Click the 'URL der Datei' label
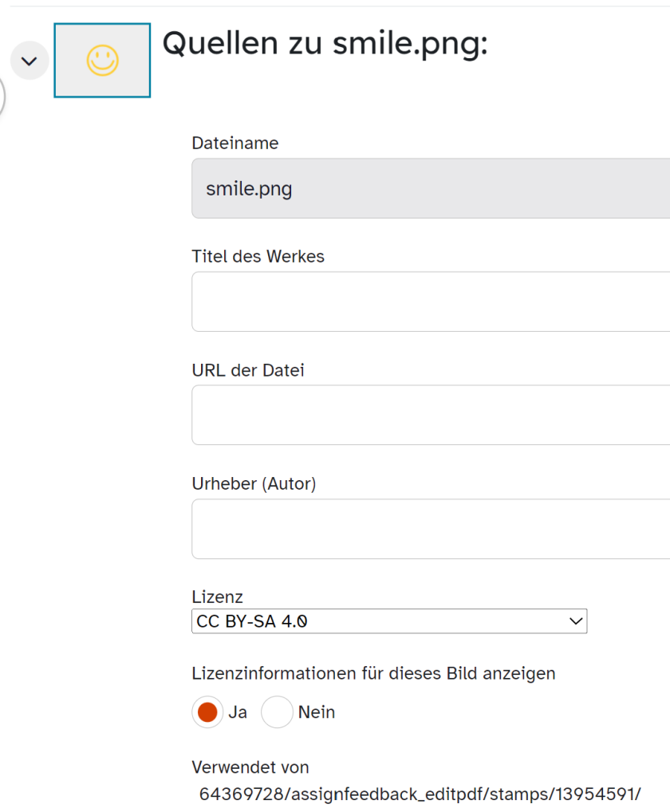Viewport: 670px width, 812px height. tap(248, 370)
